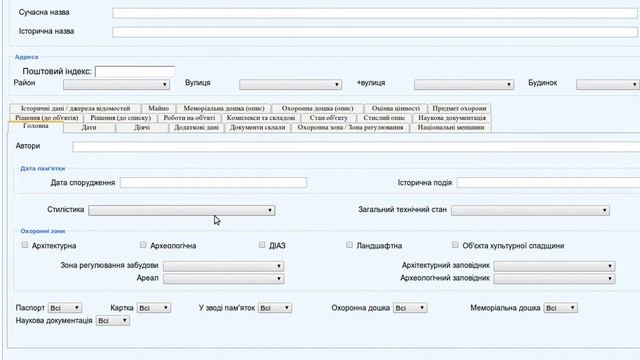Enable the ДІАЗ checkbox
The width and height of the screenshot is (640, 360).
(262, 245)
